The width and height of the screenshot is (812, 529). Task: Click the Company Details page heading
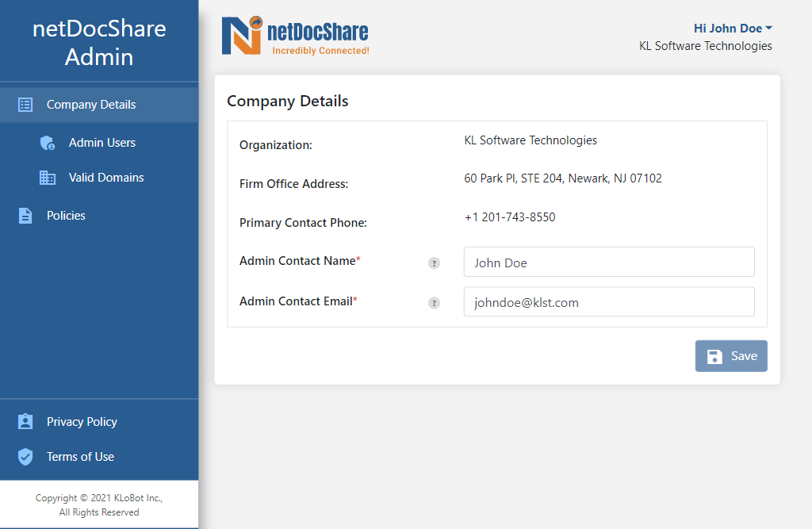coord(287,101)
